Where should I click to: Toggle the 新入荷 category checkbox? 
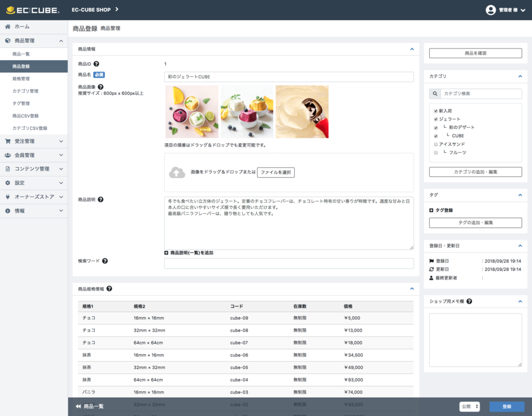(x=436, y=111)
